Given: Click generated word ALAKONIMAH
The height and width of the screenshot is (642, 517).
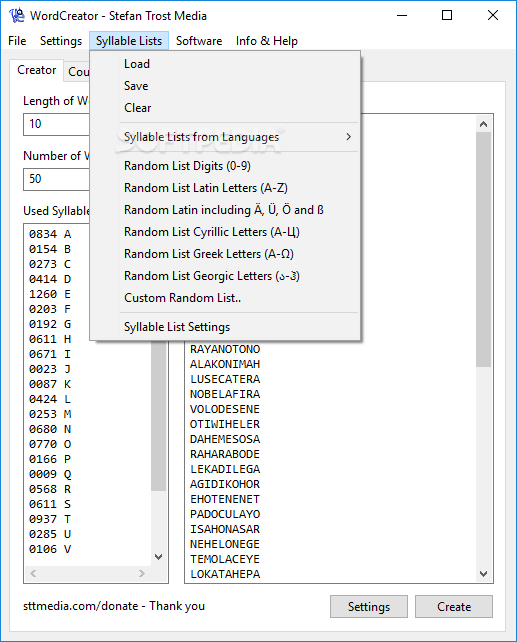Looking at the screenshot, I should pos(225,364).
